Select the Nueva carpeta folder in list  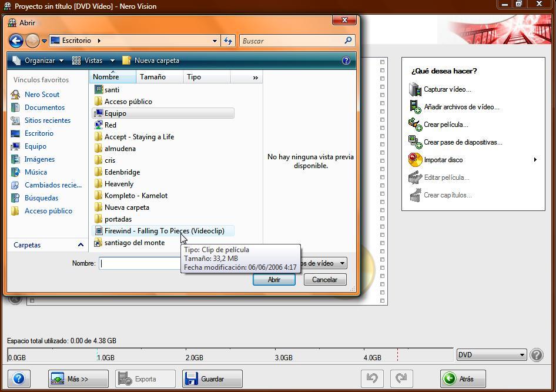click(x=163, y=207)
